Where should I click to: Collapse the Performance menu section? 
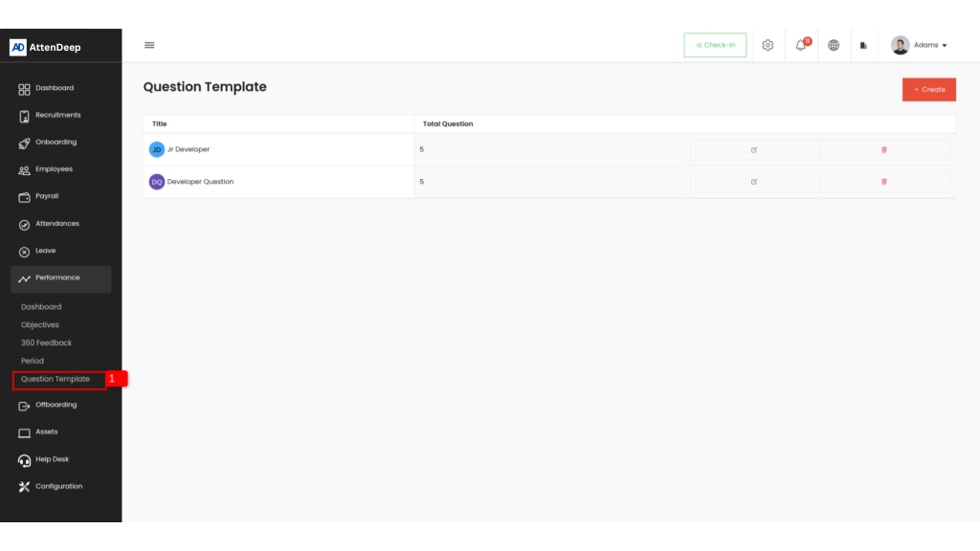pyautogui.click(x=60, y=278)
